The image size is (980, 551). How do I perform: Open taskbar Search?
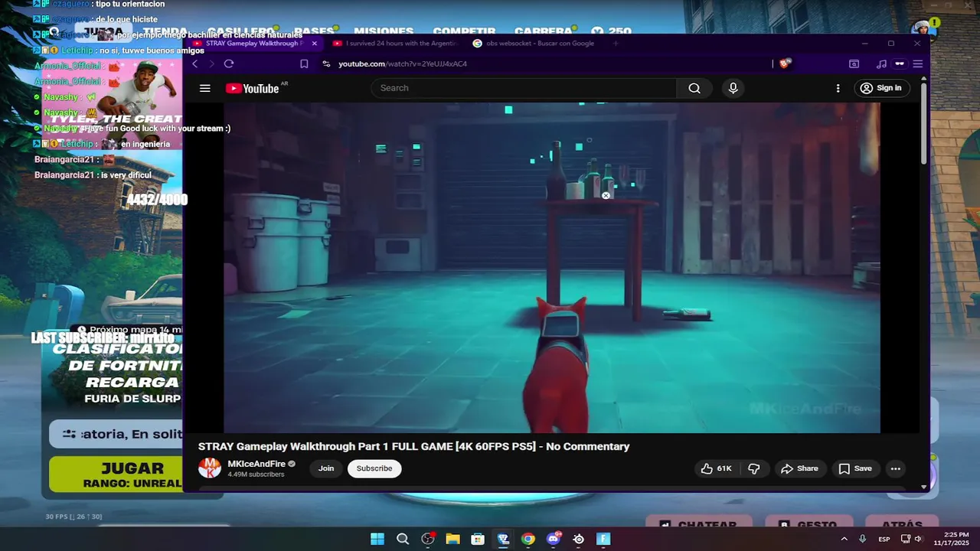[403, 539]
